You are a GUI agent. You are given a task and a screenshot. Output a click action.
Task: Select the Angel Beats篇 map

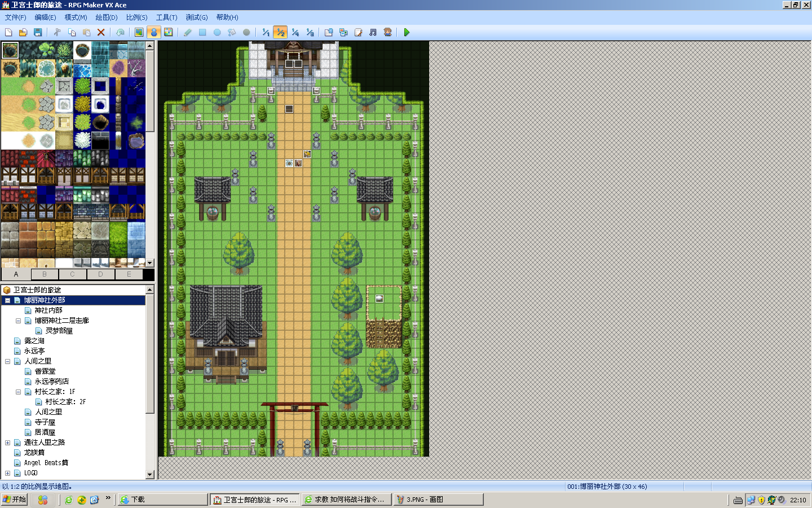(x=46, y=463)
